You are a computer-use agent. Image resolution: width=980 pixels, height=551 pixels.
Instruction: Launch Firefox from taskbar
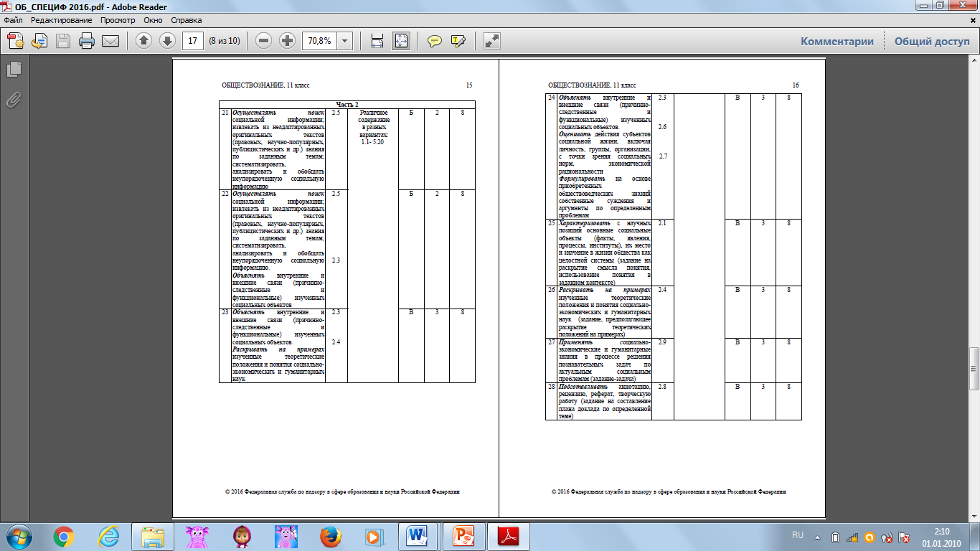click(x=330, y=536)
